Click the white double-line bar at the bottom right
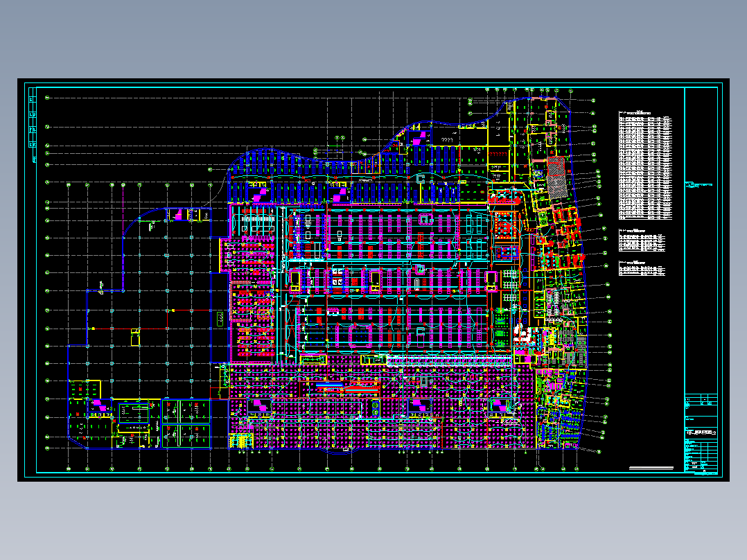The width and height of the screenshot is (747, 560). click(651, 468)
